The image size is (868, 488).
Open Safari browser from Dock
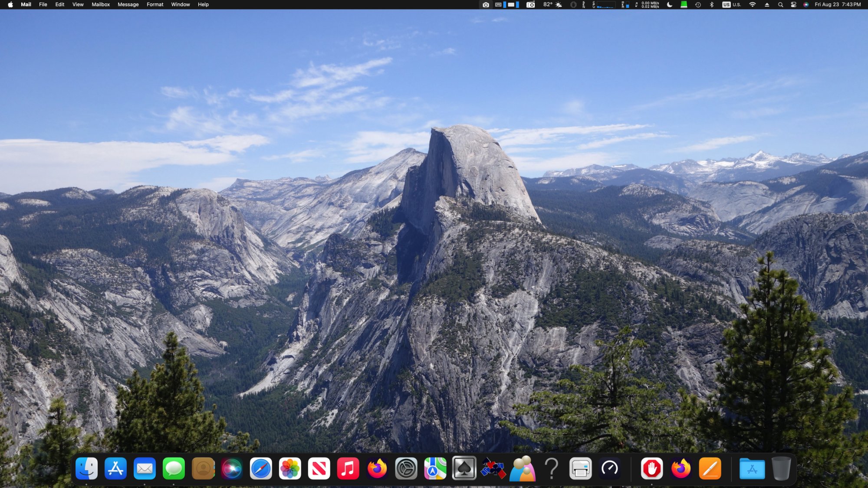(261, 468)
